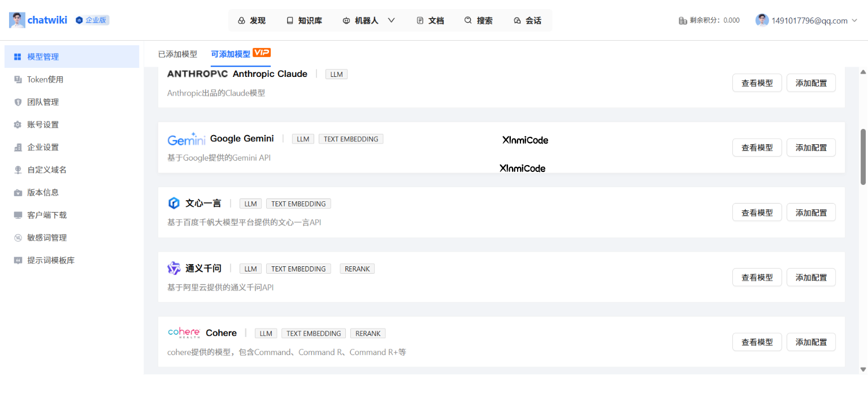Select the 模型管理 sidebar icon
The width and height of the screenshot is (868, 393).
point(16,56)
